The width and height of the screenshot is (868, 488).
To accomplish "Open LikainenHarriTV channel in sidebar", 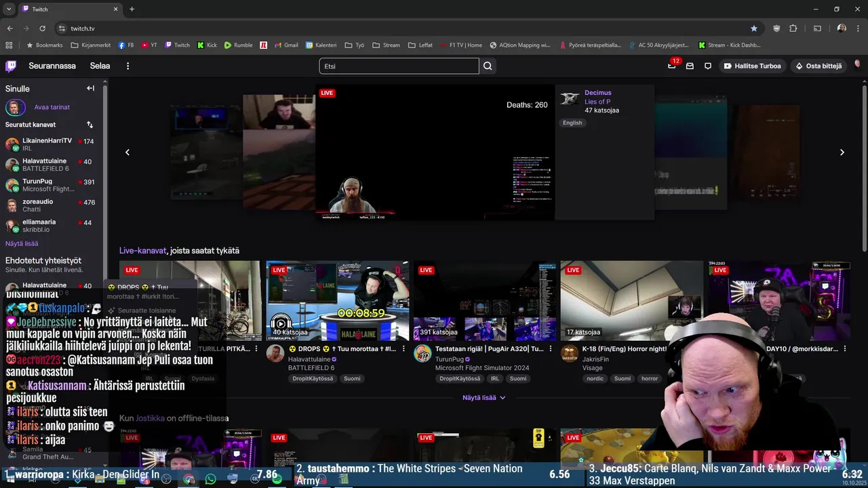I will point(50,144).
